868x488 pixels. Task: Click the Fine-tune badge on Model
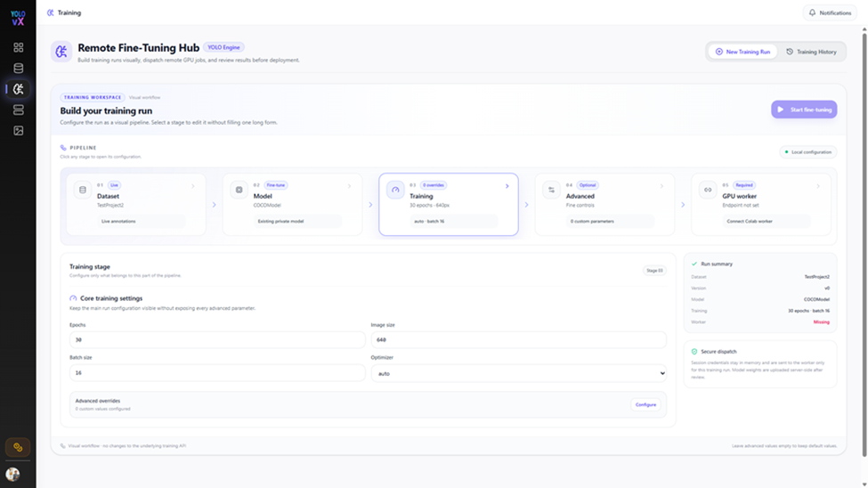276,185
